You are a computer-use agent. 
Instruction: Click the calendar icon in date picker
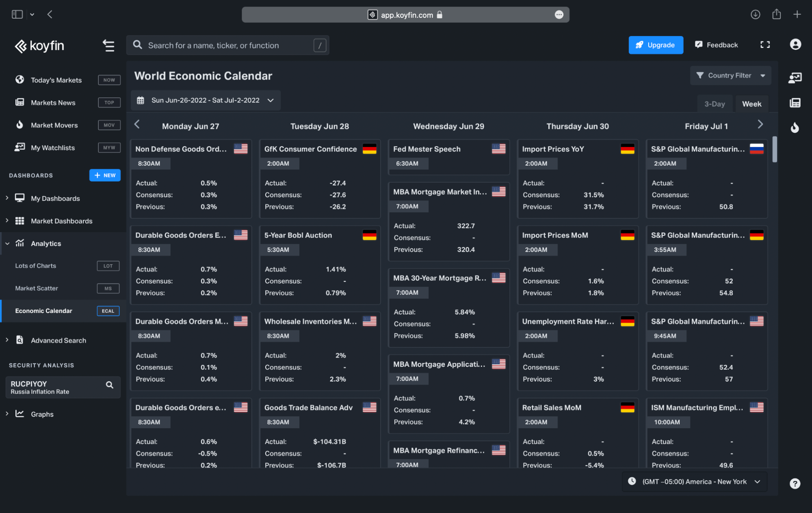(141, 100)
